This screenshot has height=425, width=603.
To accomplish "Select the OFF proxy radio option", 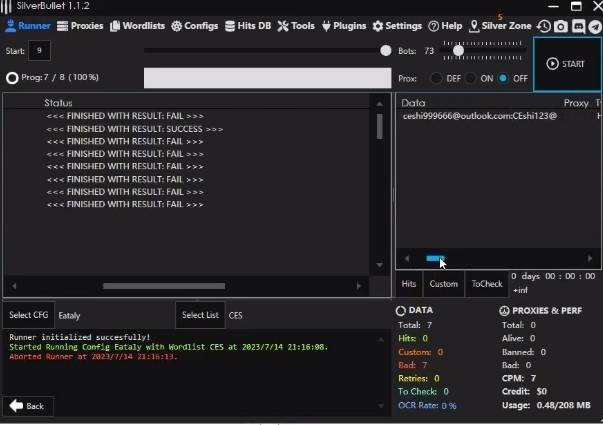I will pyautogui.click(x=504, y=78).
